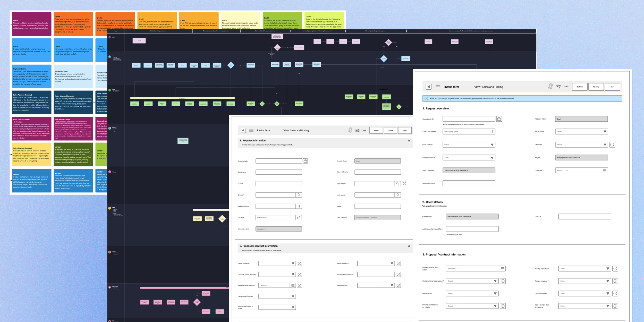644x322 pixels.
Task: Click paperclip attachment icon in Request overview form
Action: point(550,87)
